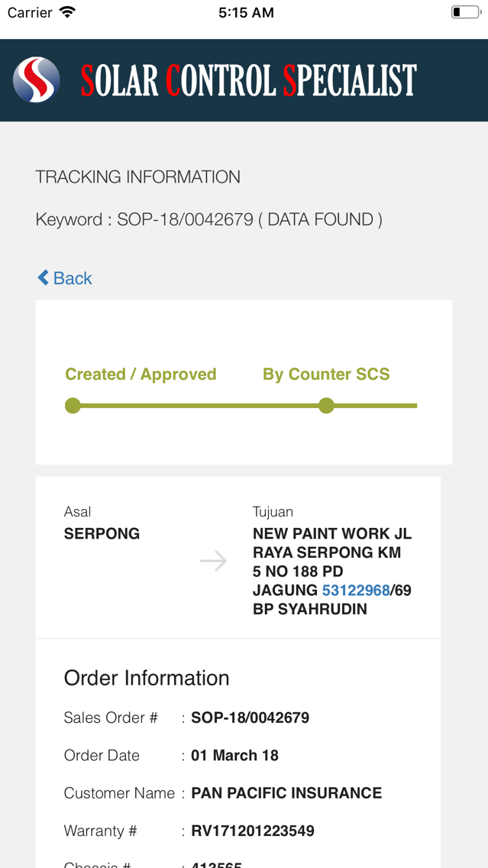Tap the gray arrow between Asal and Tujuan
The height and width of the screenshot is (868, 488).
213,560
